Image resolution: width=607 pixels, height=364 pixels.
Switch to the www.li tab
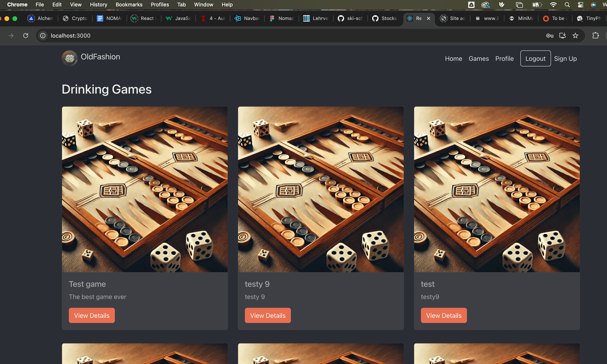tap(487, 18)
